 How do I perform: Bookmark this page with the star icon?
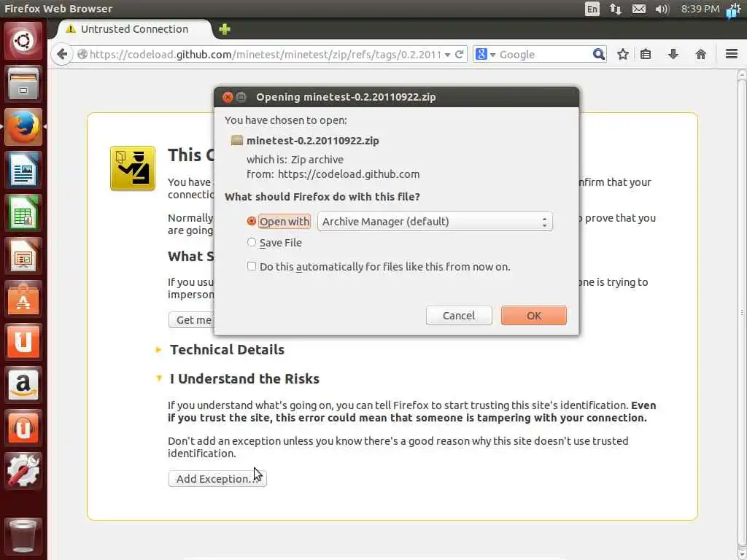(623, 54)
